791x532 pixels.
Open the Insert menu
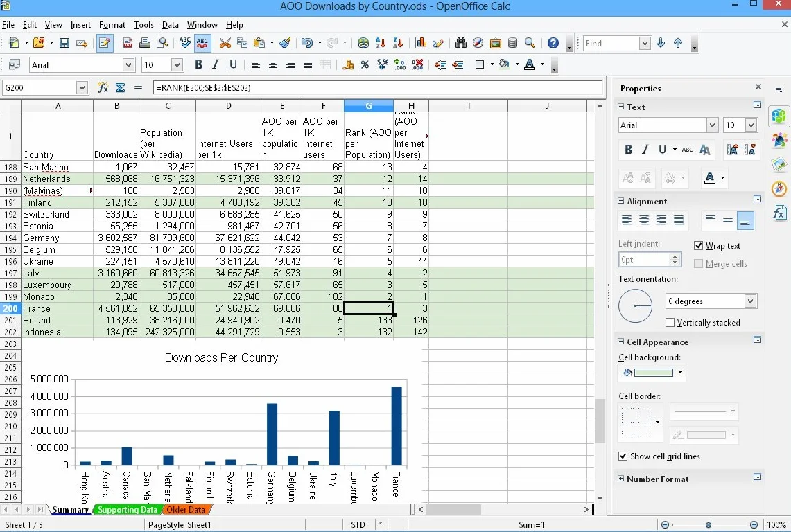click(80, 25)
